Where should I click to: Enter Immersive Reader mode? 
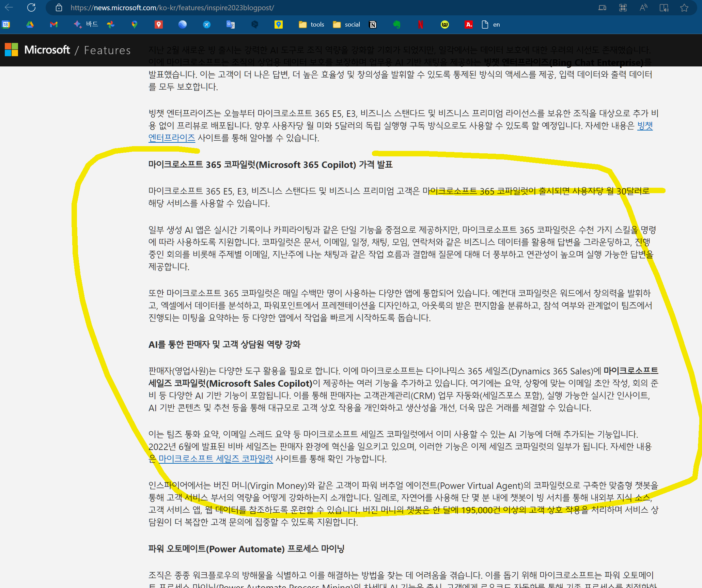(x=664, y=7)
